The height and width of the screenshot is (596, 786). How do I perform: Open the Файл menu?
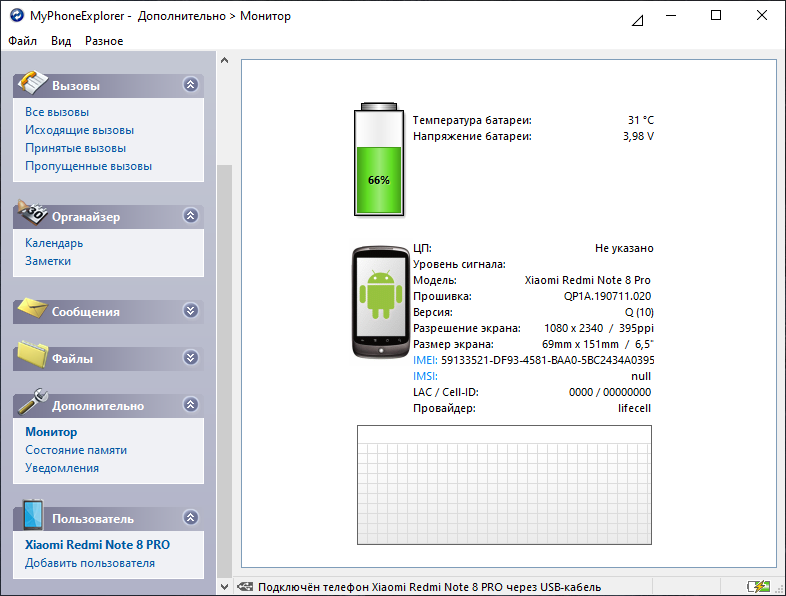23,41
